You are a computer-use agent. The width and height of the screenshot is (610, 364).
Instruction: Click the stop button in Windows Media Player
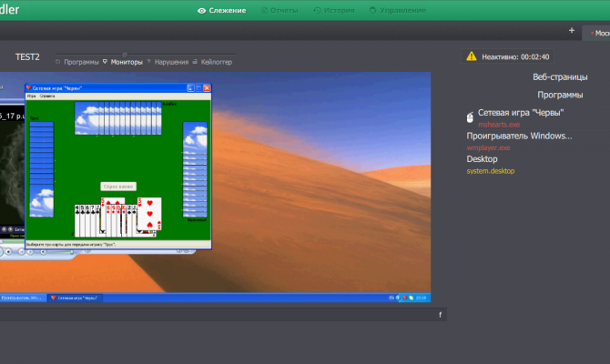[8, 251]
